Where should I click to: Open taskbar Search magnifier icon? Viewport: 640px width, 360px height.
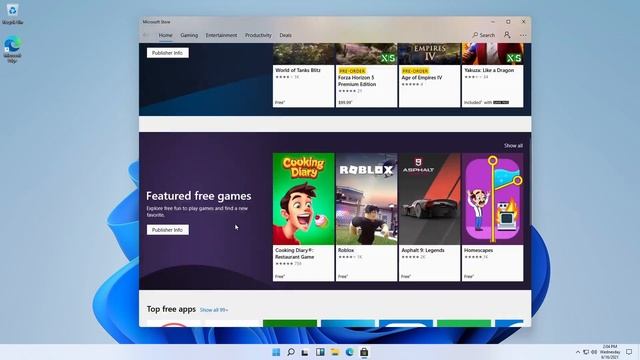[x=291, y=352]
